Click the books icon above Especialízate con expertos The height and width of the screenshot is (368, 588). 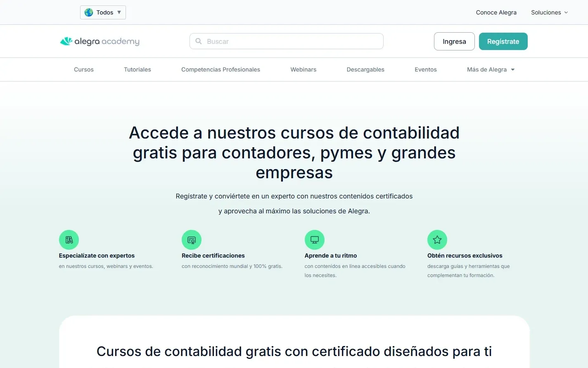pyautogui.click(x=69, y=240)
